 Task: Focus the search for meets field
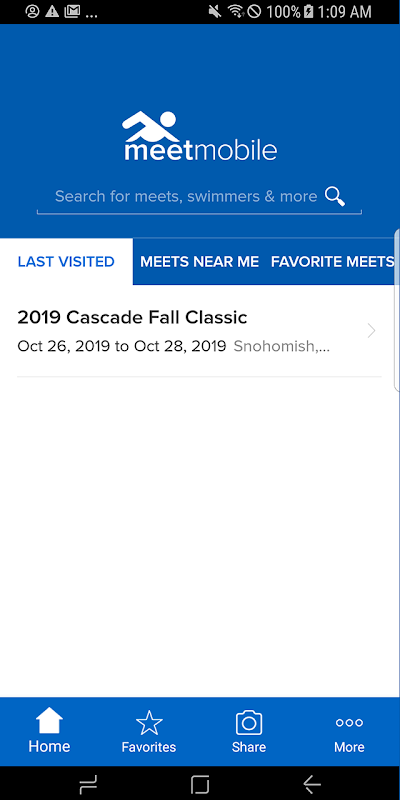[x=199, y=197]
